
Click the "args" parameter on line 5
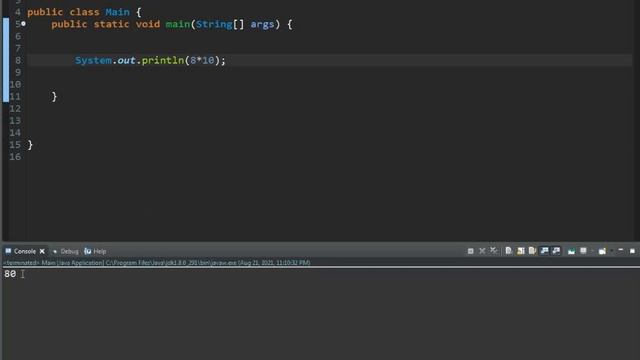[262, 24]
